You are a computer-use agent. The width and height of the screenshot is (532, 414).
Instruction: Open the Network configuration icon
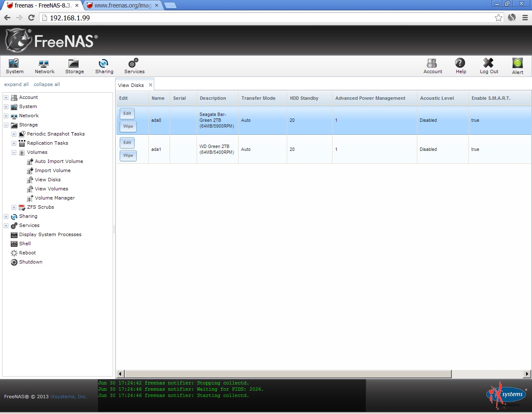coord(44,66)
